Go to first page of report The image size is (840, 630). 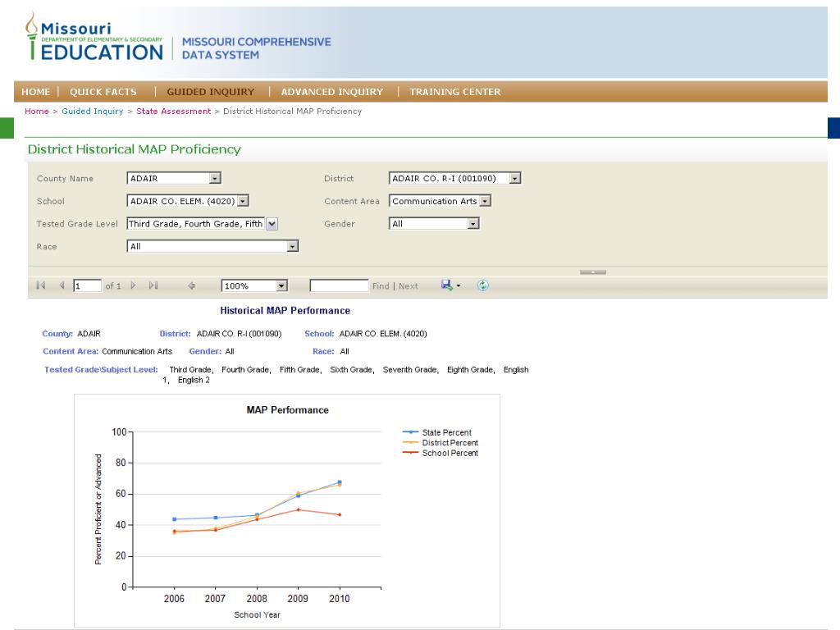click(41, 285)
